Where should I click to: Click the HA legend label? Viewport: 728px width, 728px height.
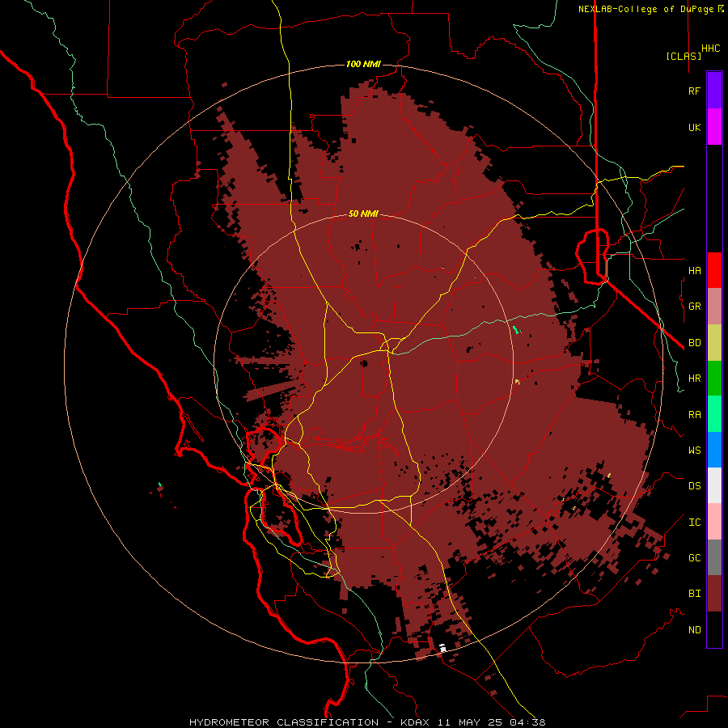pos(695,270)
